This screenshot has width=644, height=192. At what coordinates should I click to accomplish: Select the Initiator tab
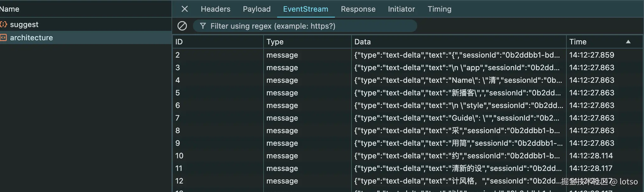pos(401,9)
